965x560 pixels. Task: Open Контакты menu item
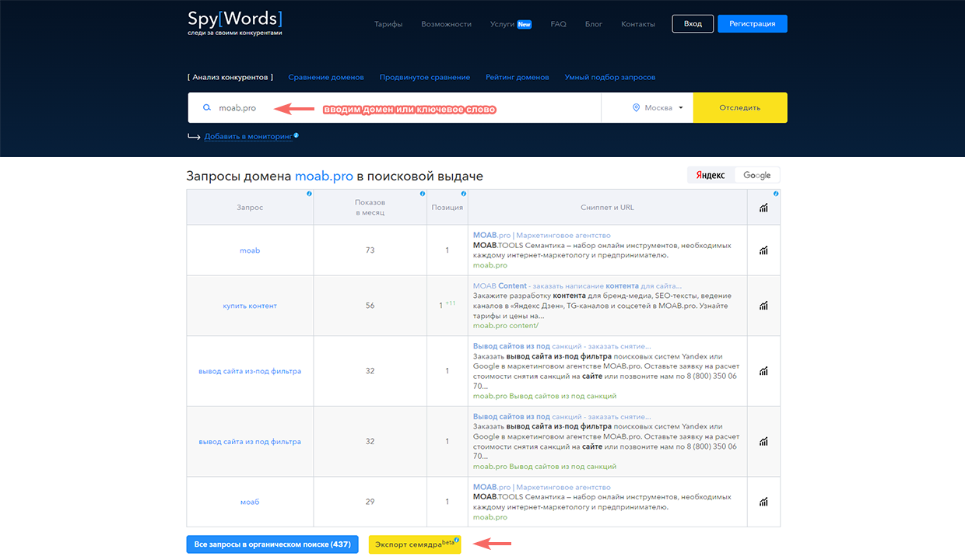pos(638,24)
